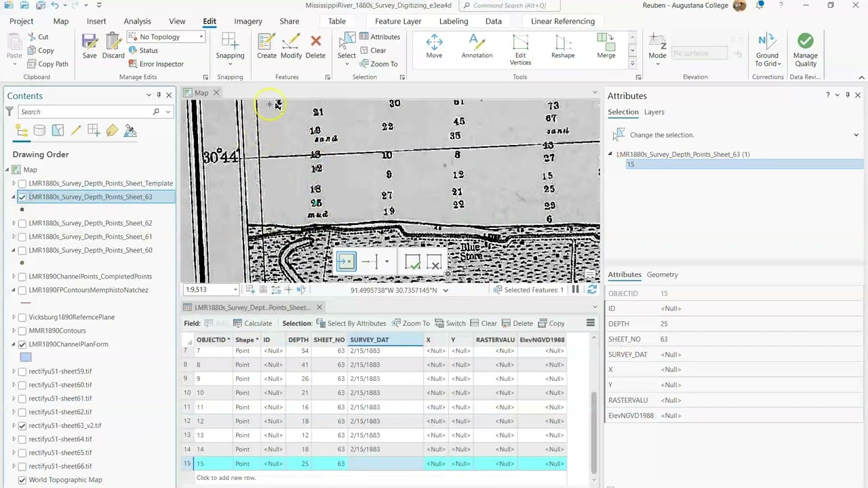This screenshot has height=488, width=868.
Task: Open the attribute table hamburger menu
Action: click(x=591, y=323)
